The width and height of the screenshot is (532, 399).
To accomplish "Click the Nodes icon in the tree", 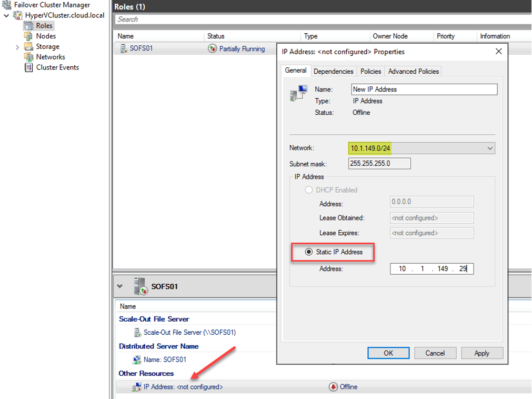I will [28, 36].
